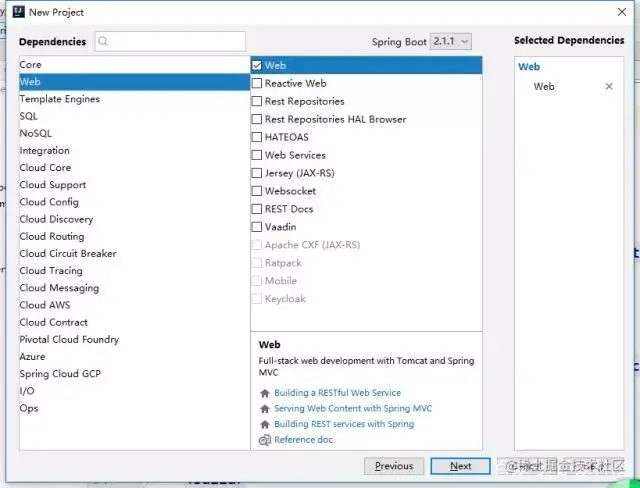This screenshot has width=640, height=488.
Task: Select the Ops category
Action: (x=134, y=408)
